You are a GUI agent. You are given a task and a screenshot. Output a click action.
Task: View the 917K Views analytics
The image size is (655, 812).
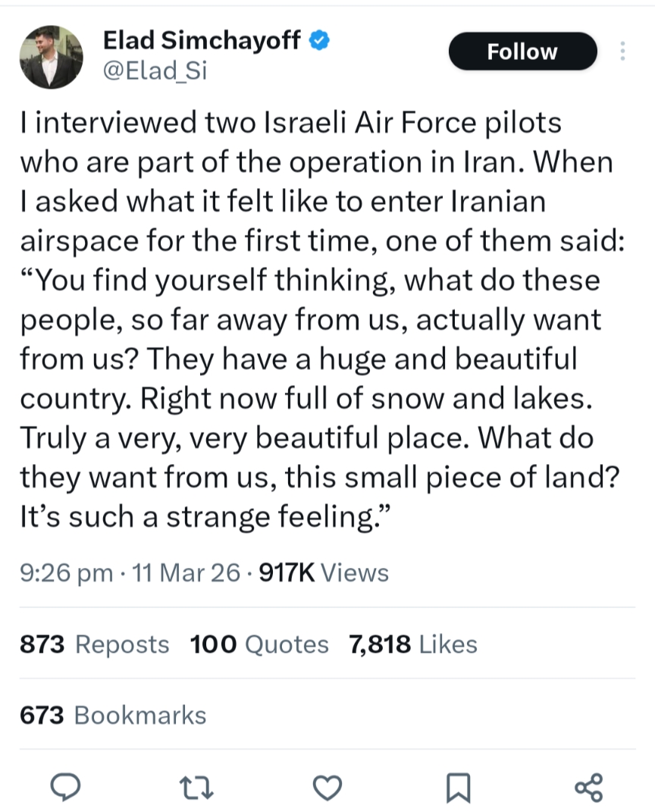(324, 573)
